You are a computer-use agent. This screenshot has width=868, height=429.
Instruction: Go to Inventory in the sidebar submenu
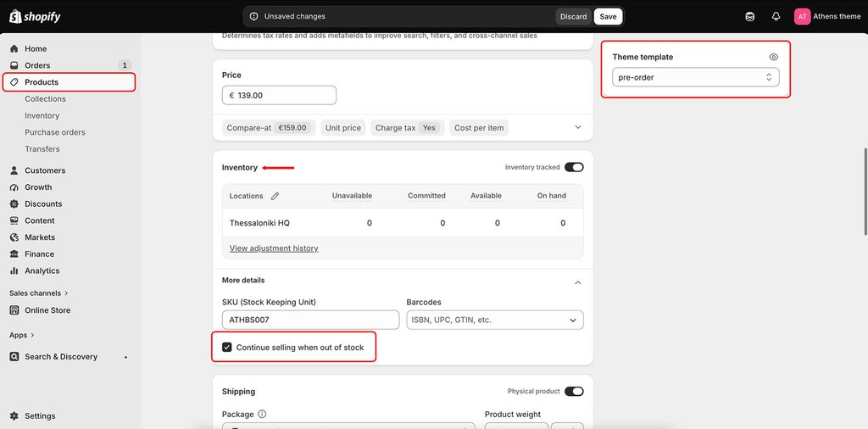tap(42, 115)
